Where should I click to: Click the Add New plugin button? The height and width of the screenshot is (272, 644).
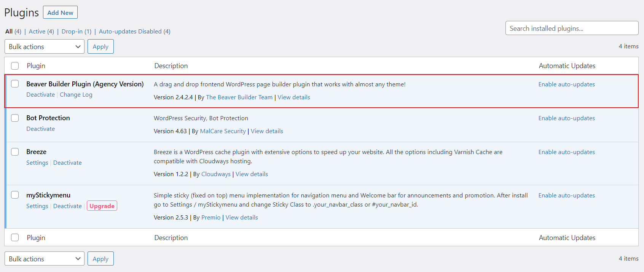pyautogui.click(x=60, y=13)
